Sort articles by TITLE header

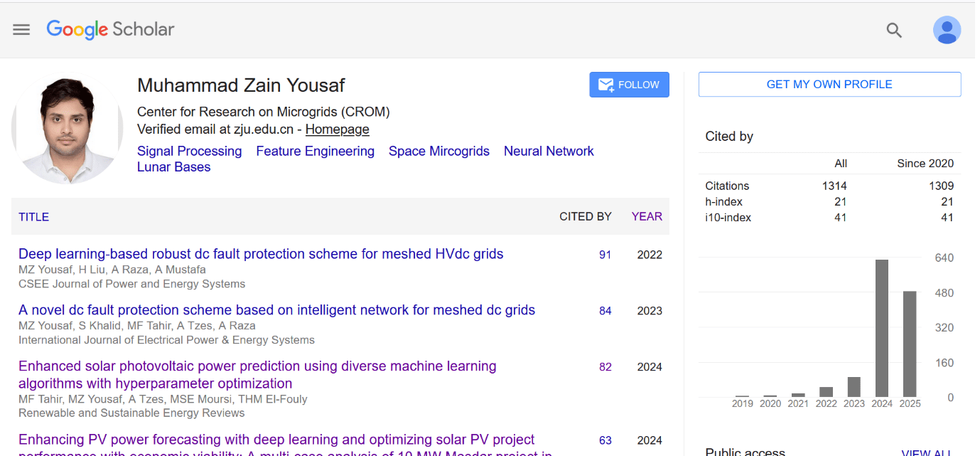(33, 216)
